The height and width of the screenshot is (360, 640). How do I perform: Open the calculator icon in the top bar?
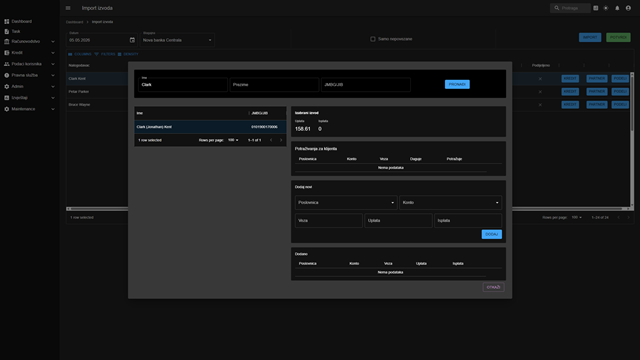pyautogui.click(x=596, y=8)
